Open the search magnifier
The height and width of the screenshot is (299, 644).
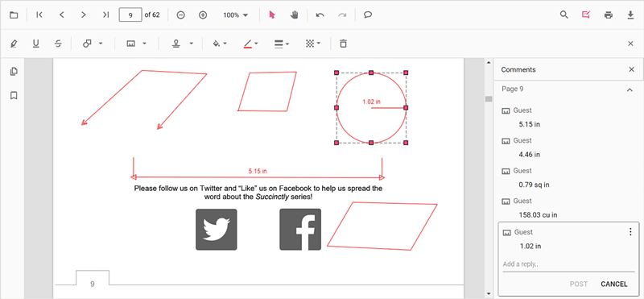(564, 15)
